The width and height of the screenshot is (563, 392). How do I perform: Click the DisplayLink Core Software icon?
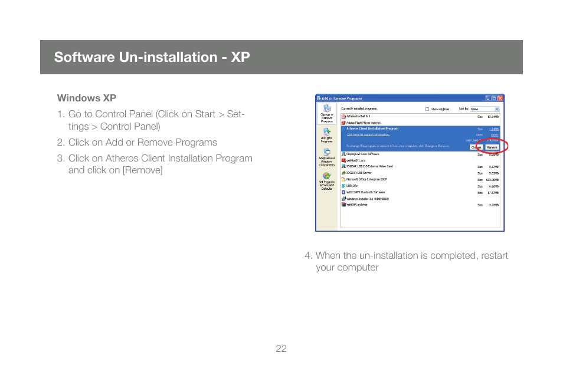pos(343,154)
